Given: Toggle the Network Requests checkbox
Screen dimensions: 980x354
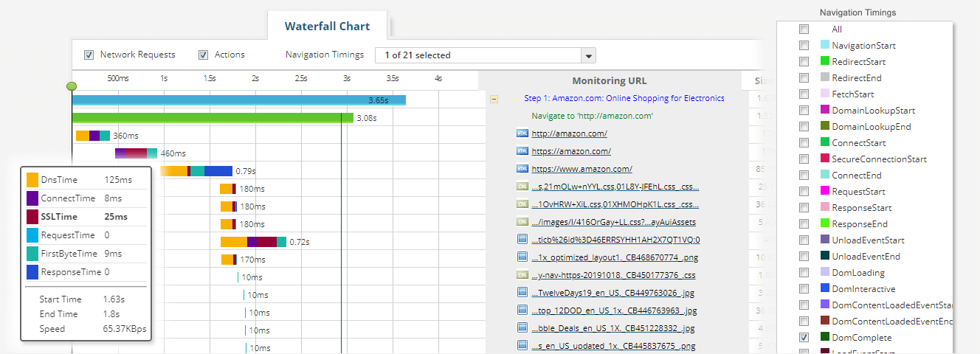Looking at the screenshot, I should (x=89, y=55).
